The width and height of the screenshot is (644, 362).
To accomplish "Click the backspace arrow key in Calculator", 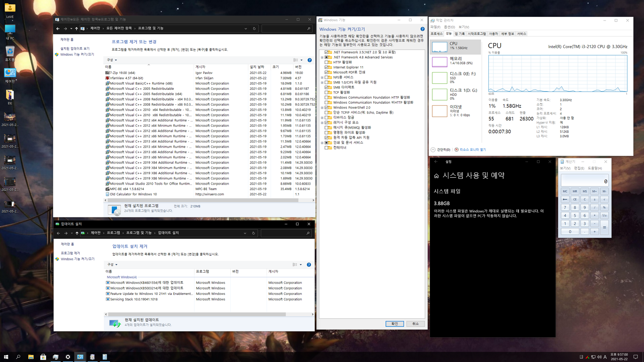I will 565,199.
